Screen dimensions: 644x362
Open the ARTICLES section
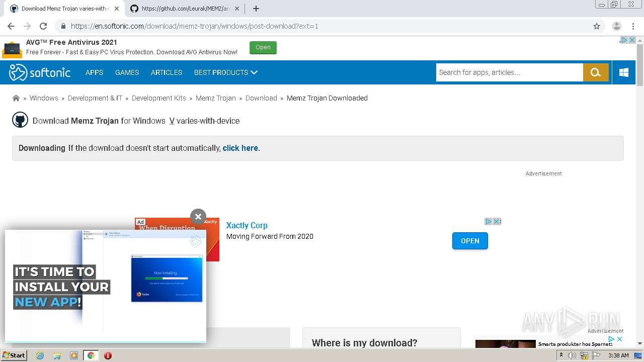(x=167, y=72)
